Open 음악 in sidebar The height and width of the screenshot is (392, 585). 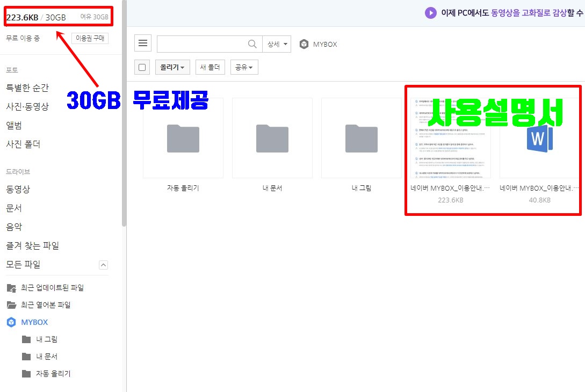[x=14, y=227]
